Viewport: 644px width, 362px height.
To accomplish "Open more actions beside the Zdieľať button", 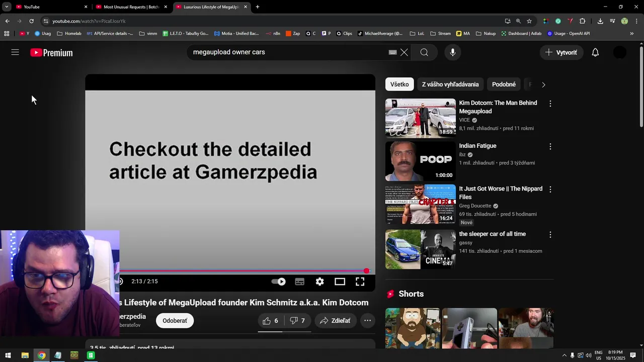I will click(368, 321).
